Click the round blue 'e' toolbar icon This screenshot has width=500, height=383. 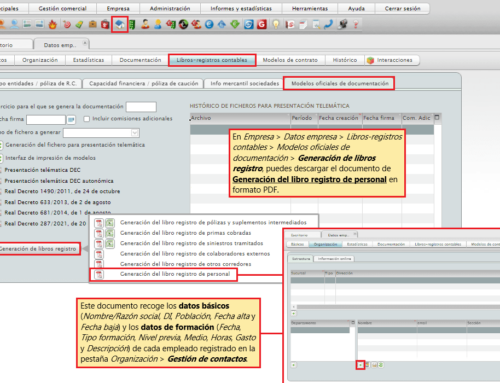pos(209,24)
